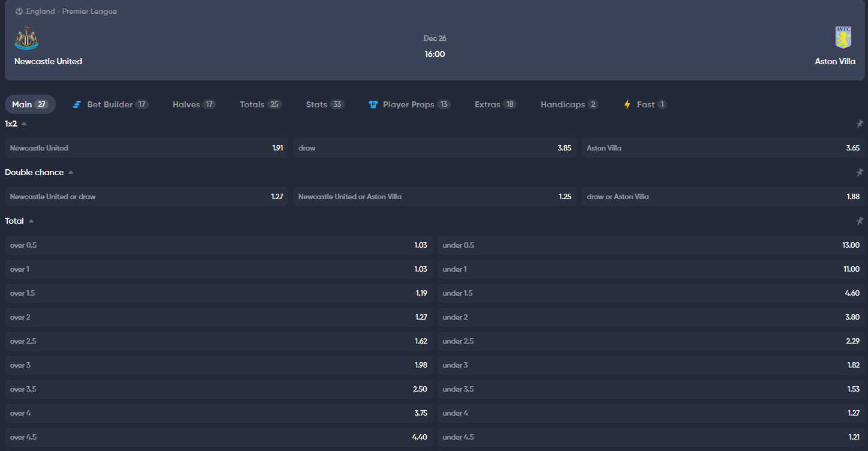The height and width of the screenshot is (451, 868).
Task: Collapse the Total section arrow
Action: [x=31, y=221]
